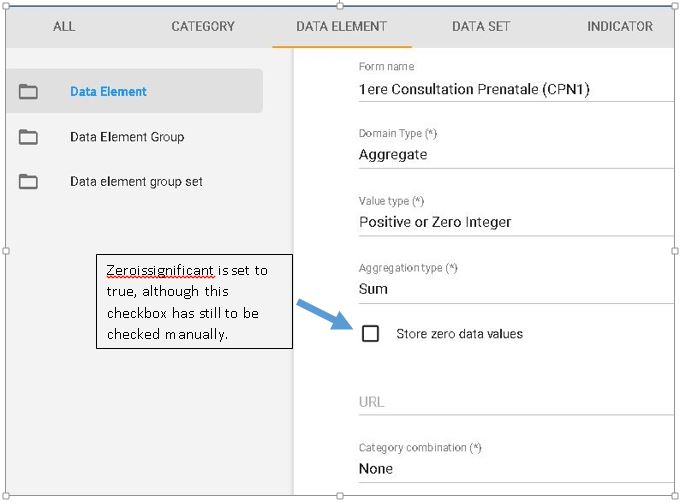Viewport: 680px width, 503px height.
Task: Enable the Store zero data values checkbox
Action: (x=370, y=334)
